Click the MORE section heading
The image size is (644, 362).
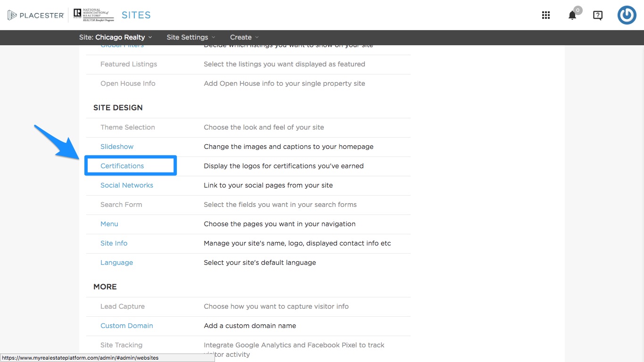105,287
